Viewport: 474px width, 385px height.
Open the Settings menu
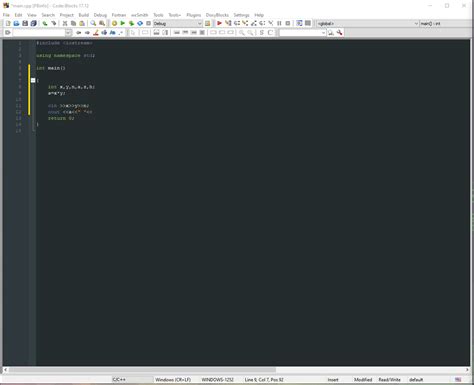pos(241,15)
